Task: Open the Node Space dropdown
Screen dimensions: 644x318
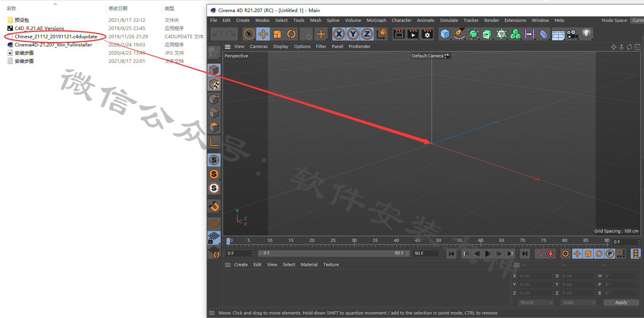Action: coord(637,20)
